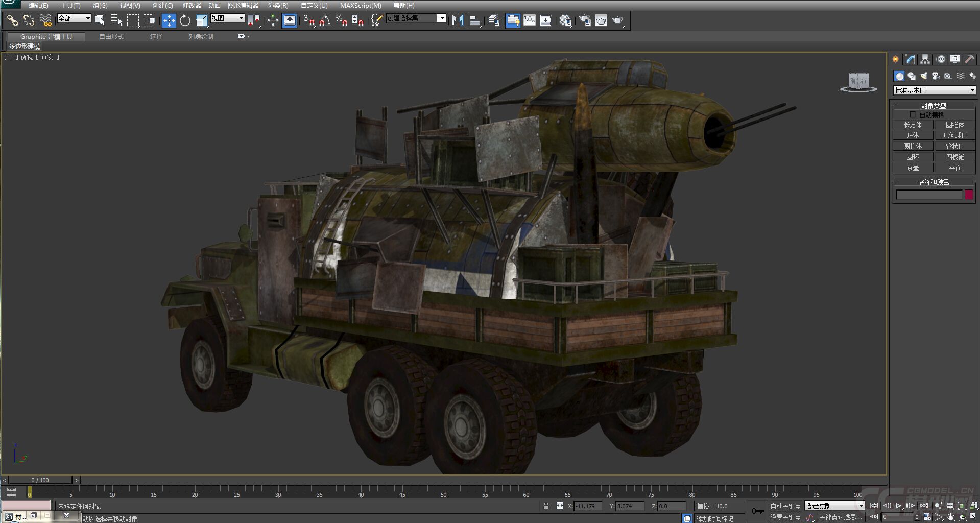The image size is (980, 523).
Task: Toggle the Angle Snap button
Action: pos(325,20)
